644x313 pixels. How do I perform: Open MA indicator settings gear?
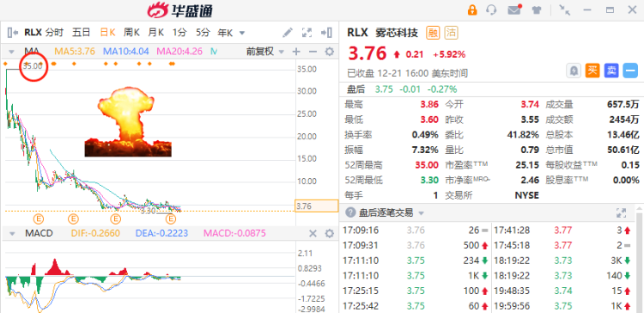(330, 52)
